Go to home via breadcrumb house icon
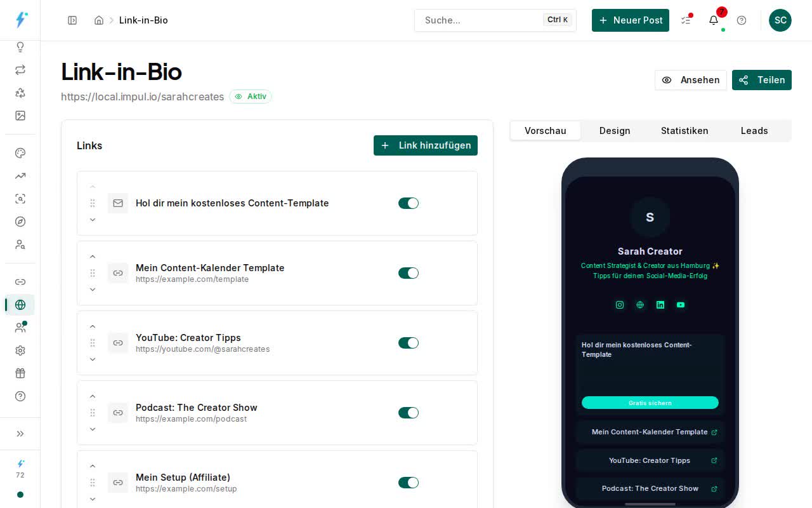Screen dimensions: 812x508 coord(99,20)
